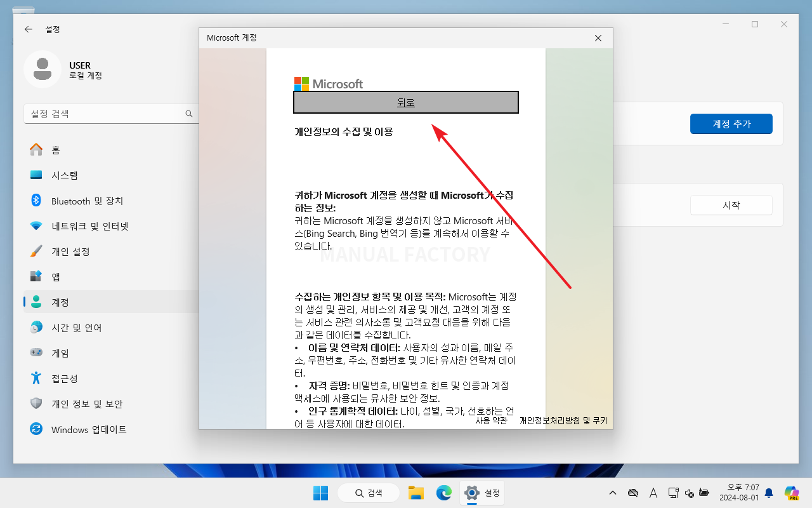Screen dimensions: 812x508
Task: Open the 개인정보처리방침 및 쿠키 link
Action: tap(563, 420)
